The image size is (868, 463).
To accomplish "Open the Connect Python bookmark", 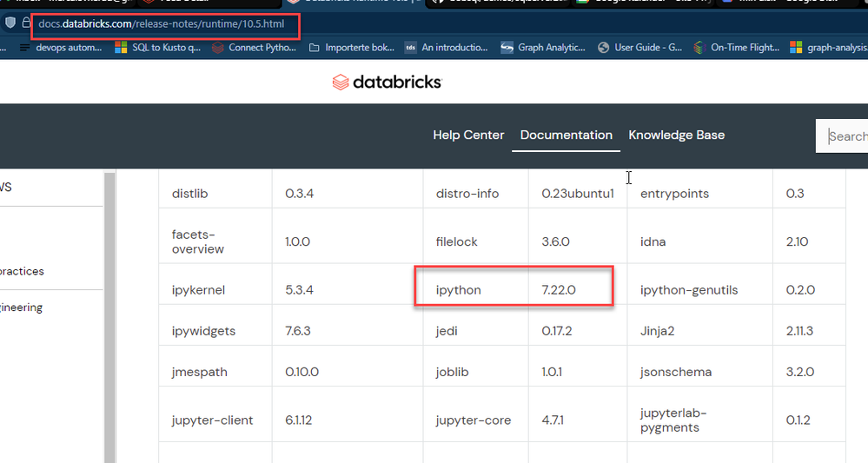I will tap(254, 48).
